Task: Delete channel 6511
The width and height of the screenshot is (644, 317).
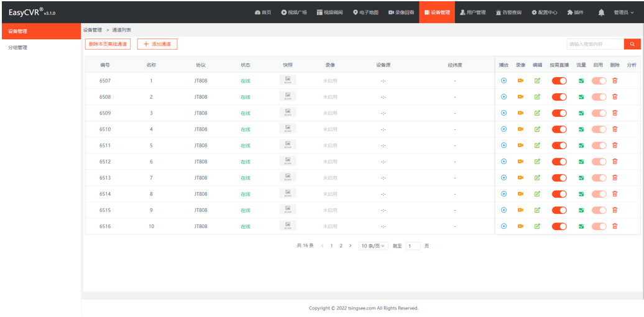Action: pos(615,145)
